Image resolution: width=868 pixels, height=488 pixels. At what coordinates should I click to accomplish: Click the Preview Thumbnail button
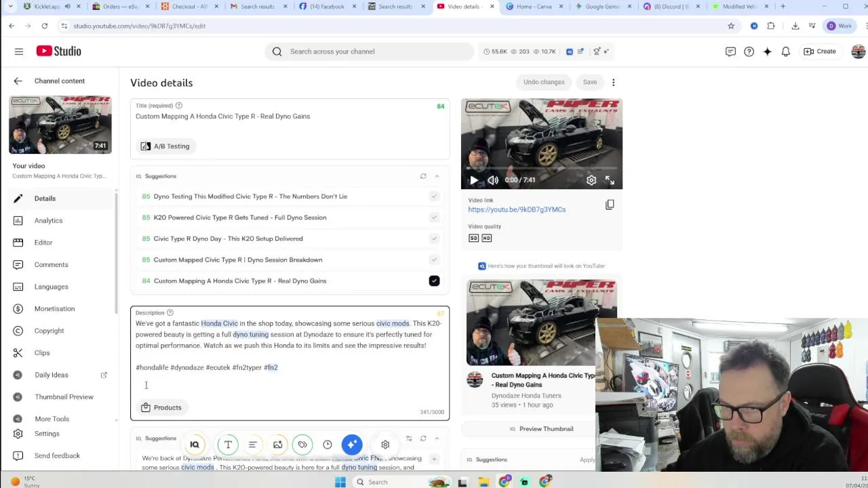(x=541, y=429)
